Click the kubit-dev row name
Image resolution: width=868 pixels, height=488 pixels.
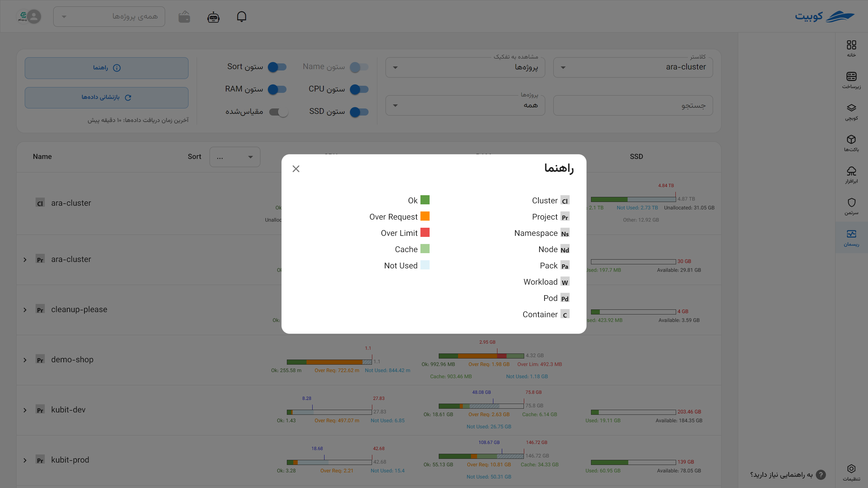tap(68, 410)
